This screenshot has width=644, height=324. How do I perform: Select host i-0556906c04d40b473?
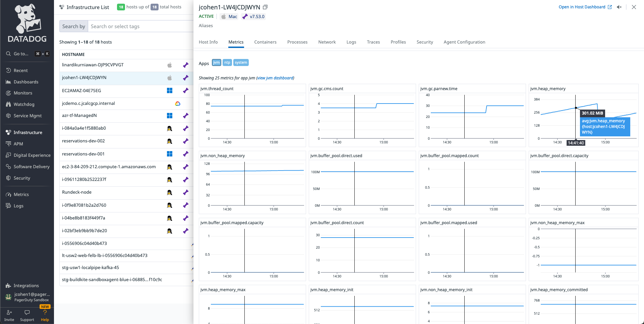84,243
